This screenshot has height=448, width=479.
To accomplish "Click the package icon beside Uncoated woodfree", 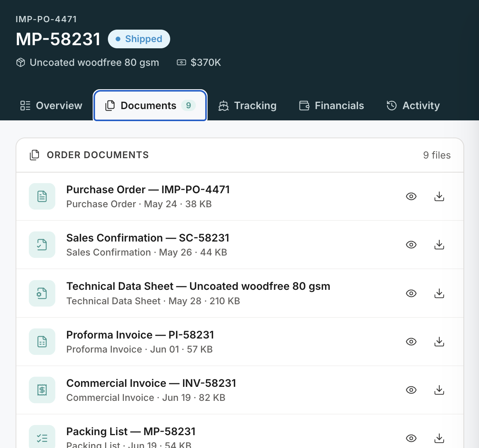I will click(21, 62).
